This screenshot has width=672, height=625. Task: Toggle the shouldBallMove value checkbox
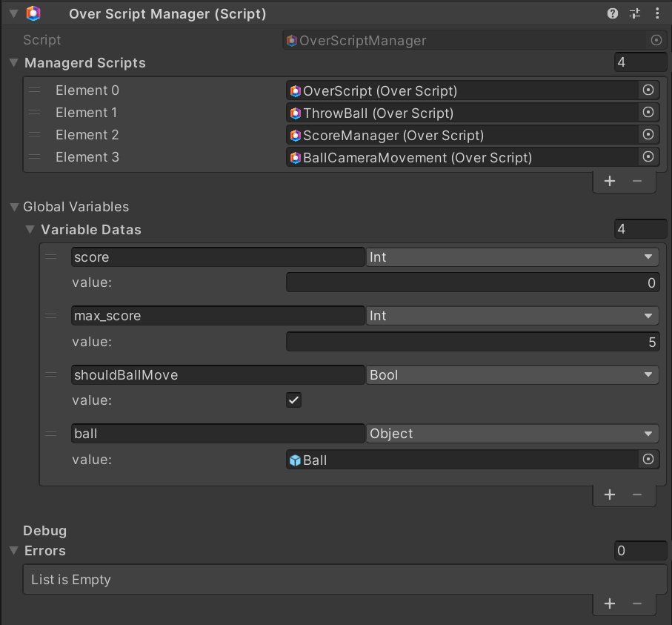294,400
